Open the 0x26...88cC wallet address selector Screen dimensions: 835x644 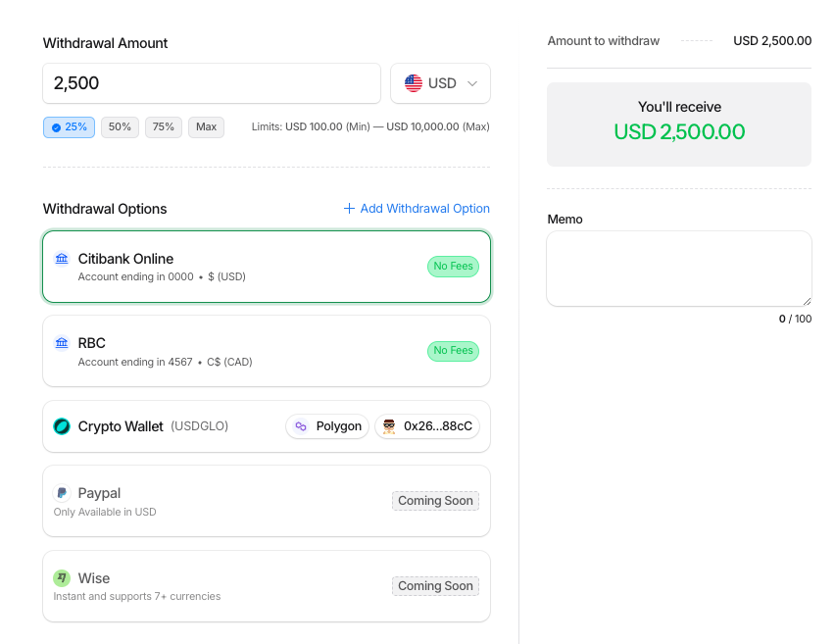(427, 426)
